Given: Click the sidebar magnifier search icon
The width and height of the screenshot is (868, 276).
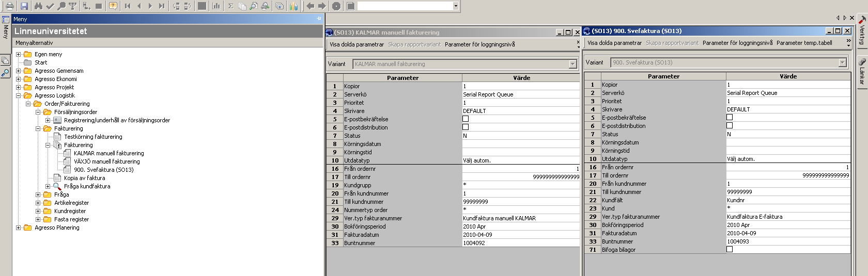Looking at the screenshot, I should tap(5, 73).
